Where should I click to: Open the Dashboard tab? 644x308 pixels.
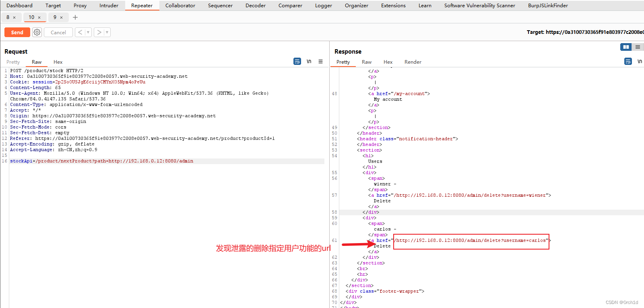tap(19, 5)
